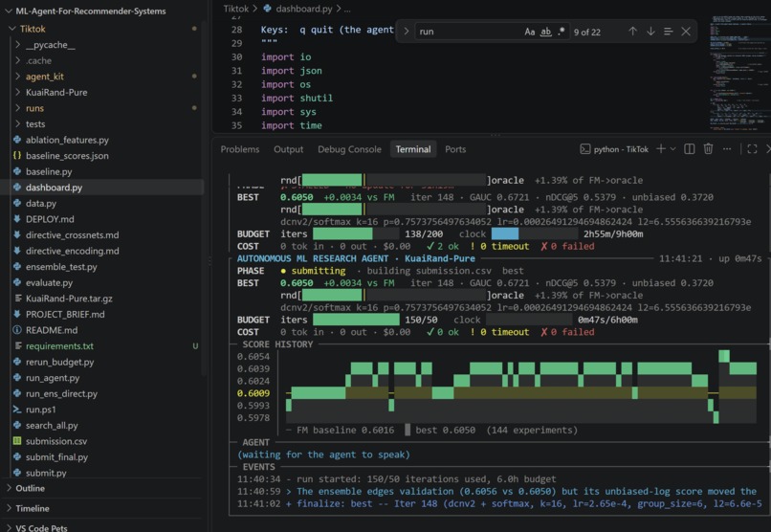Expand the runs folder
This screenshot has height=532, width=771.
34,108
